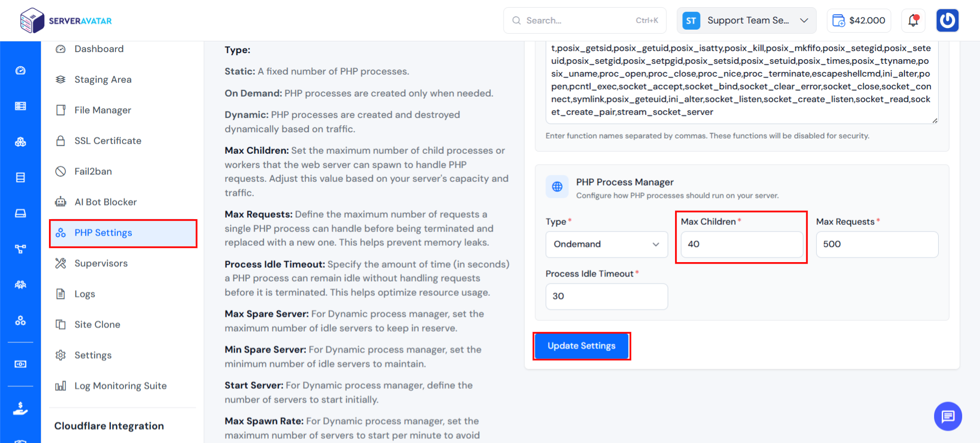Open the Log Monitoring Suite link
The width and height of the screenshot is (980, 443).
pos(120,386)
